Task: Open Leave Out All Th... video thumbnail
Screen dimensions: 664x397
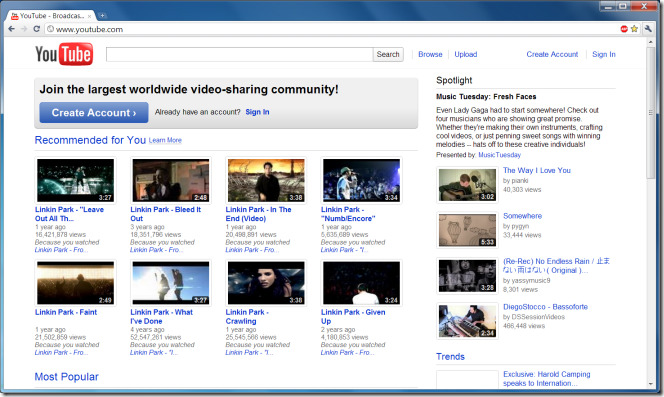Action: coord(75,180)
